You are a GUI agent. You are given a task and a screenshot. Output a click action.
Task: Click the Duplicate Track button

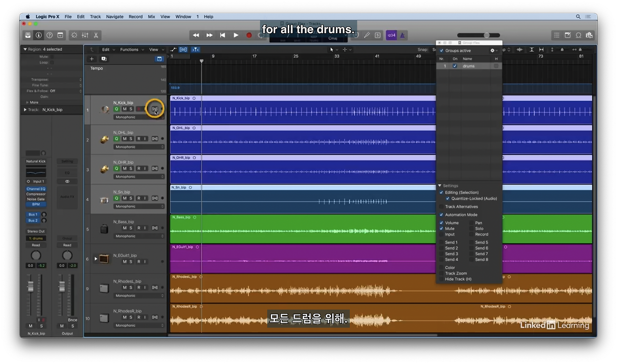(x=104, y=59)
